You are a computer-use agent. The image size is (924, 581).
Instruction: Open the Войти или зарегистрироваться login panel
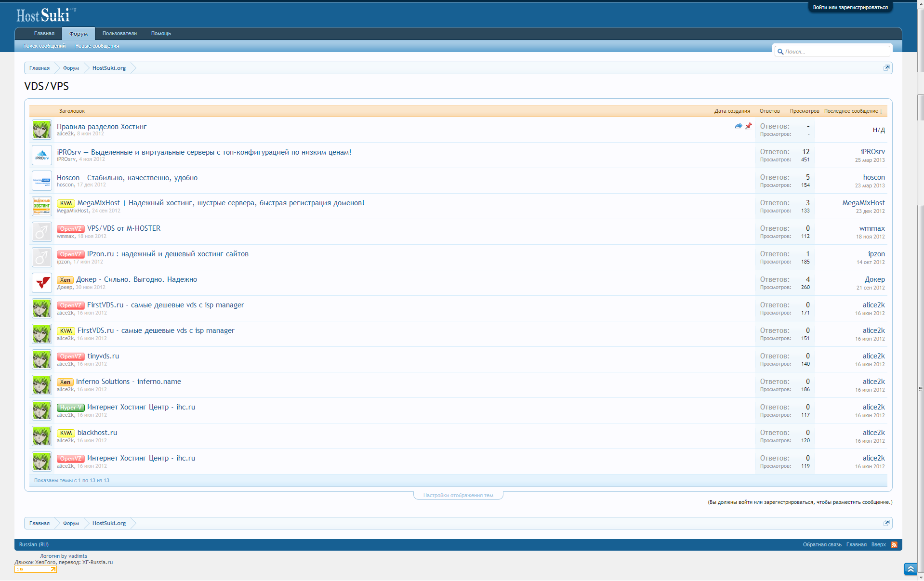[850, 7]
